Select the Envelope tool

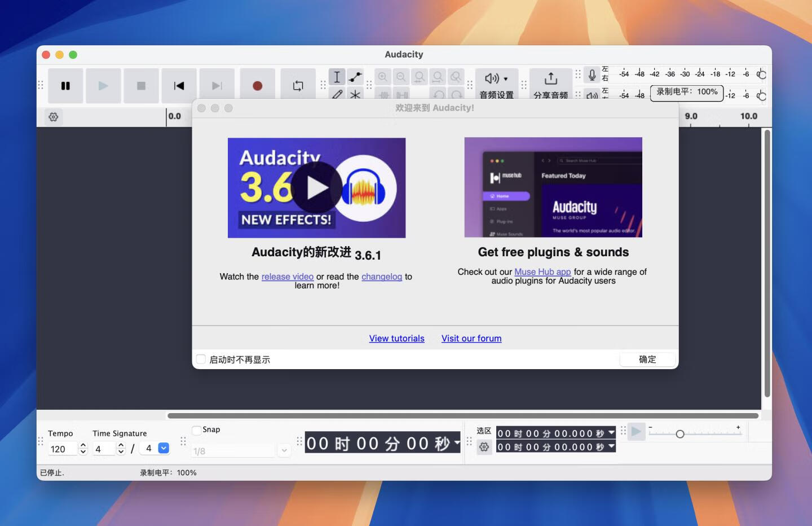pyautogui.click(x=355, y=77)
